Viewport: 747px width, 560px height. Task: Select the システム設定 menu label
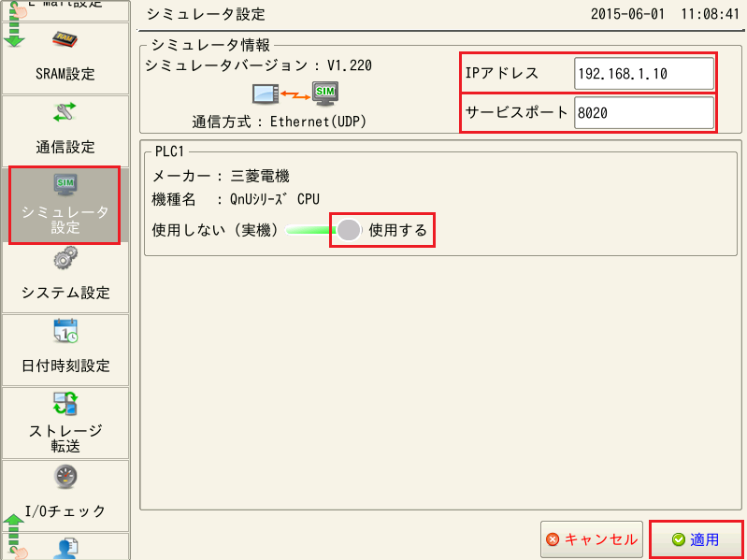[x=65, y=293]
